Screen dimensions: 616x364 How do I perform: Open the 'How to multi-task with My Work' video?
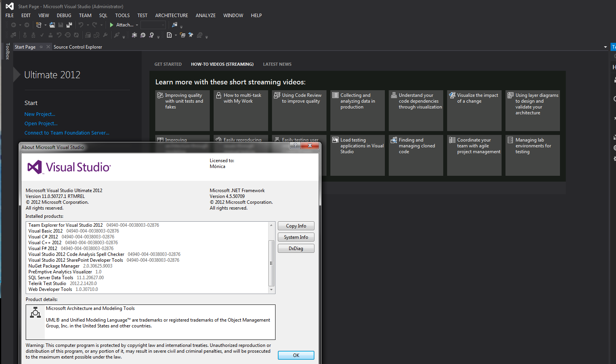(x=241, y=110)
